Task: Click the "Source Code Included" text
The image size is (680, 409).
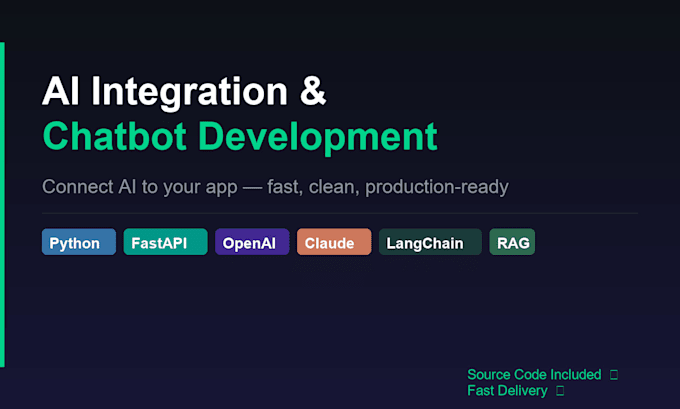Action: pyautogui.click(x=534, y=374)
